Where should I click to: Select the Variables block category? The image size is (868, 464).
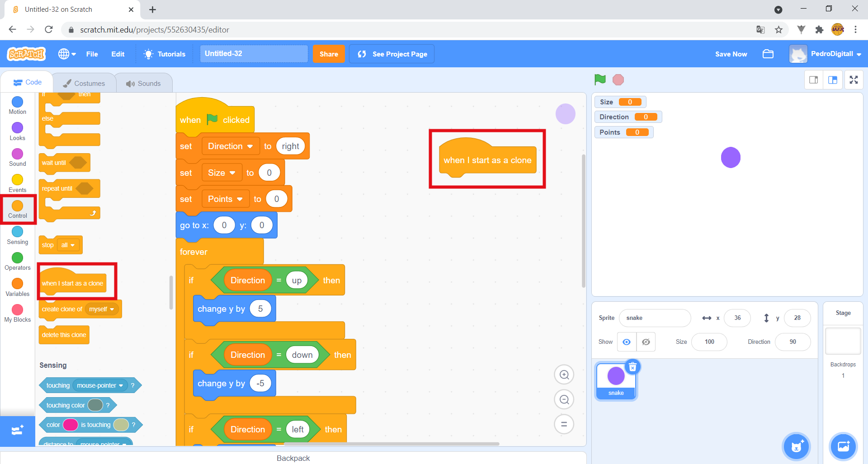(17, 287)
